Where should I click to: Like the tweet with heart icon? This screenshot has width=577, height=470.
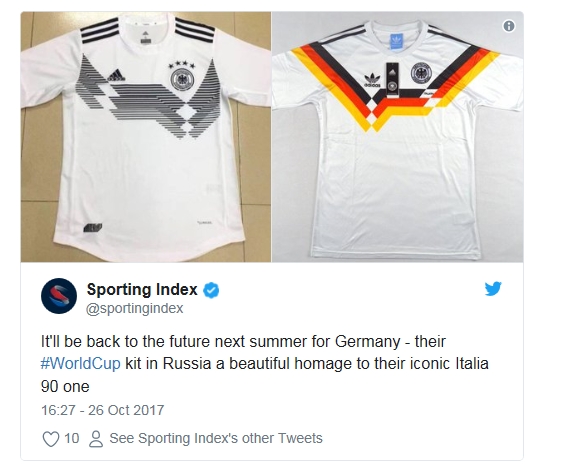point(51,439)
